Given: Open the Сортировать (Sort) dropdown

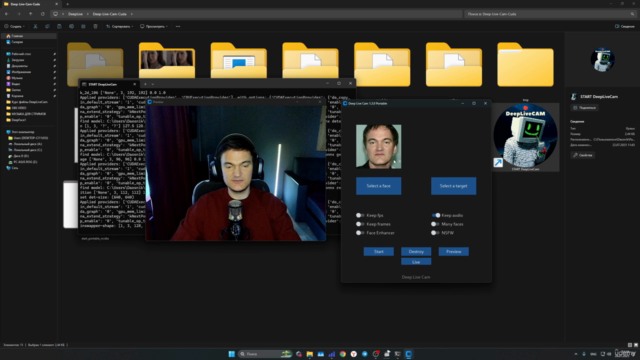Looking at the screenshot, I should tap(120, 27).
